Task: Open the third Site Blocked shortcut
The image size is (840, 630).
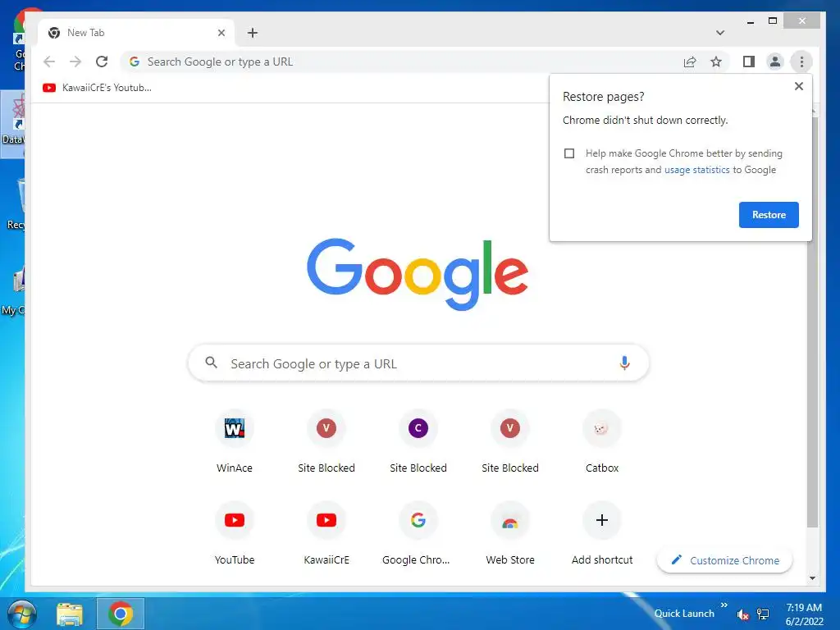Action: [x=510, y=441]
